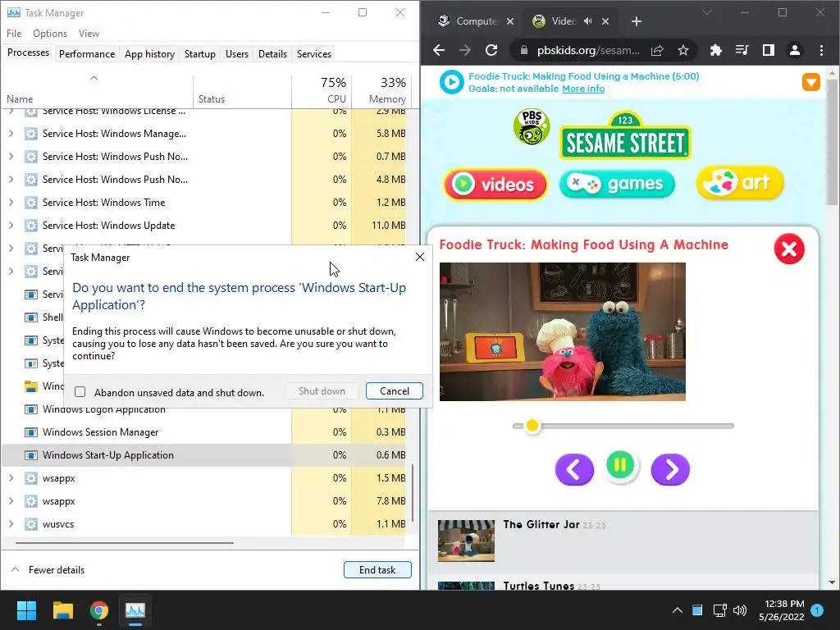The image size is (840, 630).
Task: Expand wsappx row using 7.8 MB
Action: [11, 501]
